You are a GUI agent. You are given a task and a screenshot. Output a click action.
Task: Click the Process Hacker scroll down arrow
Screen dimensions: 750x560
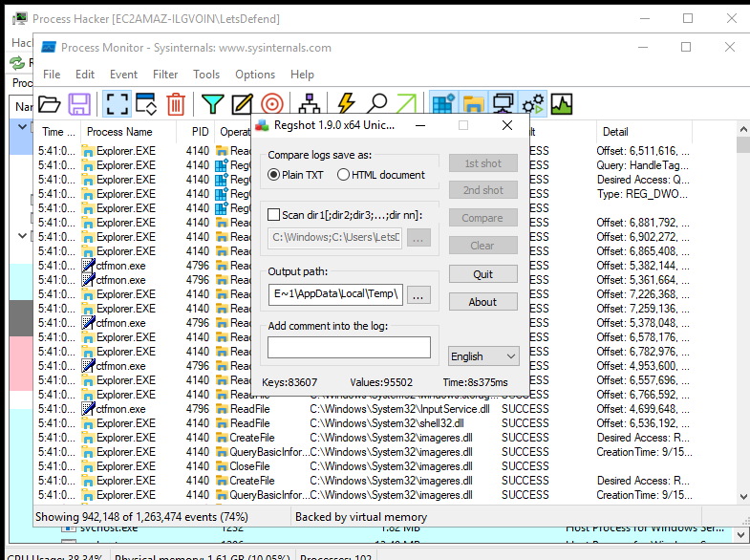point(740,535)
